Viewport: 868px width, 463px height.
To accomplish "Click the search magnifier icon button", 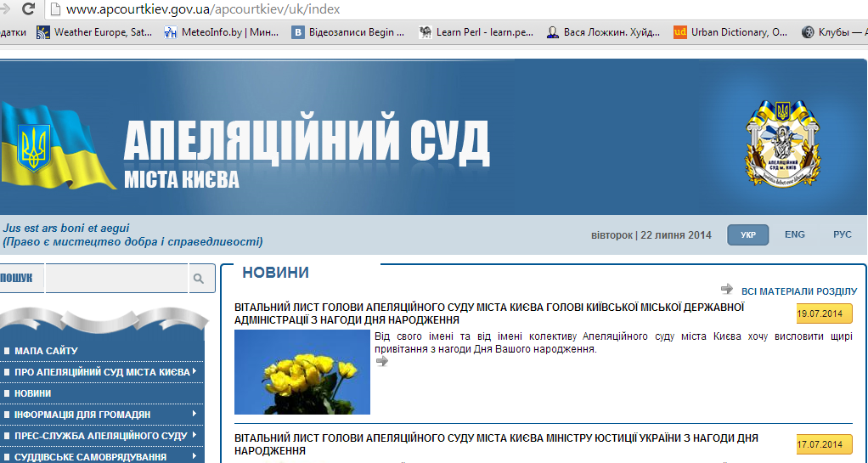I will tap(198, 278).
